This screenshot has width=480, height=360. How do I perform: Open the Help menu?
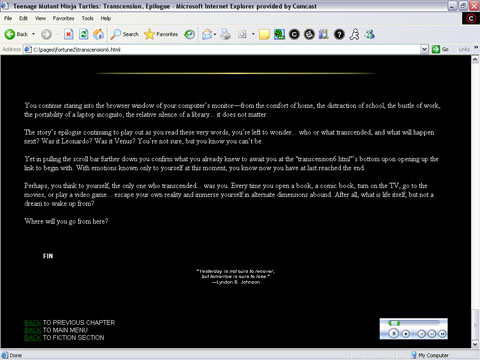tap(106, 18)
